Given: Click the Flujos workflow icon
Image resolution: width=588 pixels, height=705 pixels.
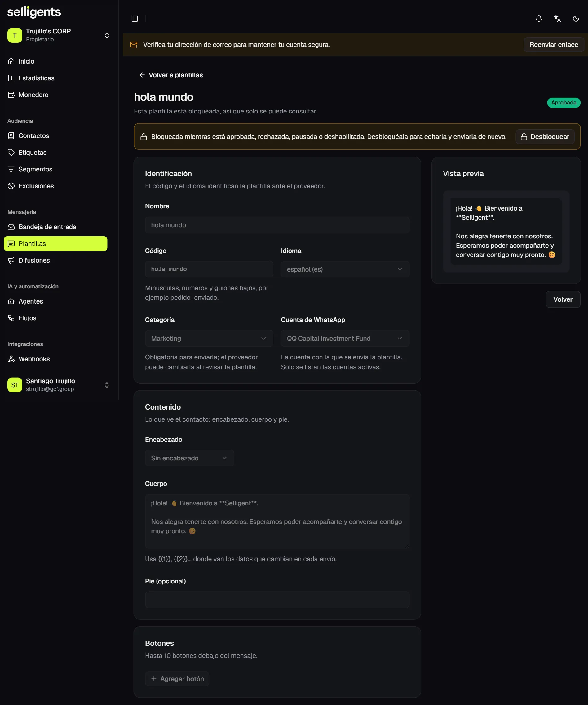Looking at the screenshot, I should click(x=11, y=318).
